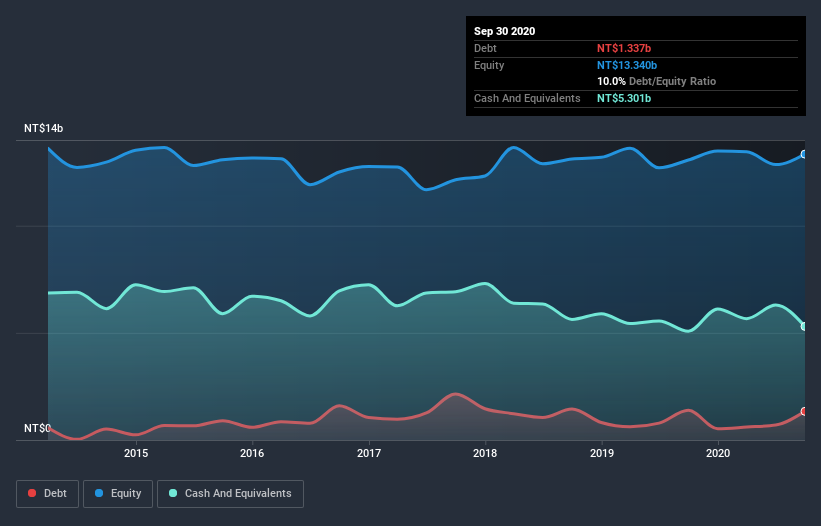The image size is (821, 526).
Task: Click the NT$1.337b debt value
Action: (624, 48)
